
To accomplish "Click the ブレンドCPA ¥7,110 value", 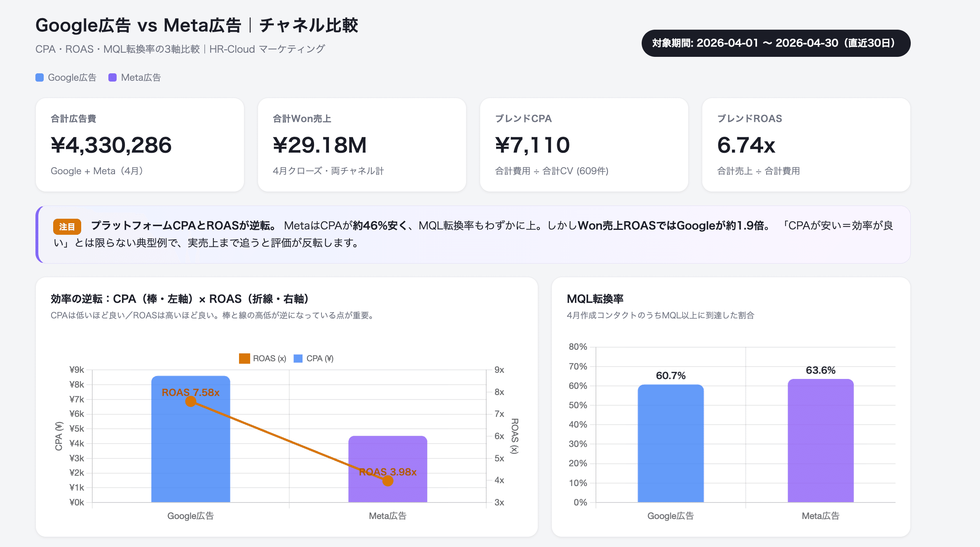I will [532, 145].
